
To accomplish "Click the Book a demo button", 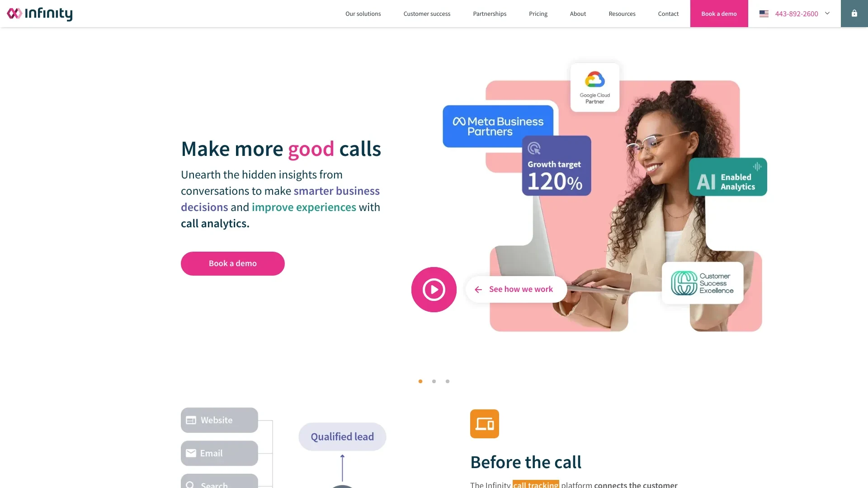I will coord(232,263).
